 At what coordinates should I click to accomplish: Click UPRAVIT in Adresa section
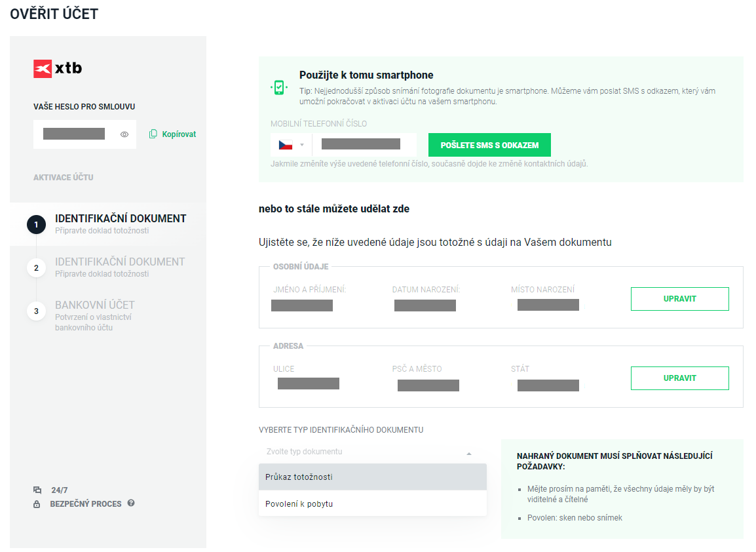tap(680, 378)
